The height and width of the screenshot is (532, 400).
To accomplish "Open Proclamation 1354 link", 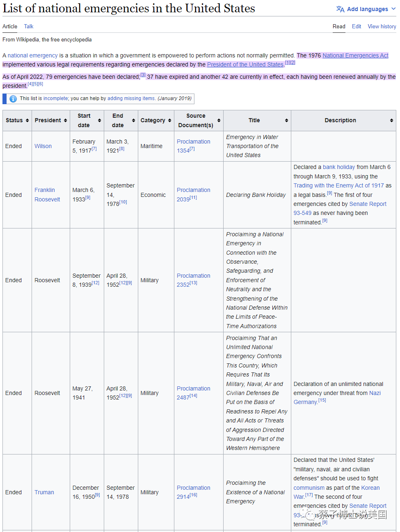I will pos(193,146).
